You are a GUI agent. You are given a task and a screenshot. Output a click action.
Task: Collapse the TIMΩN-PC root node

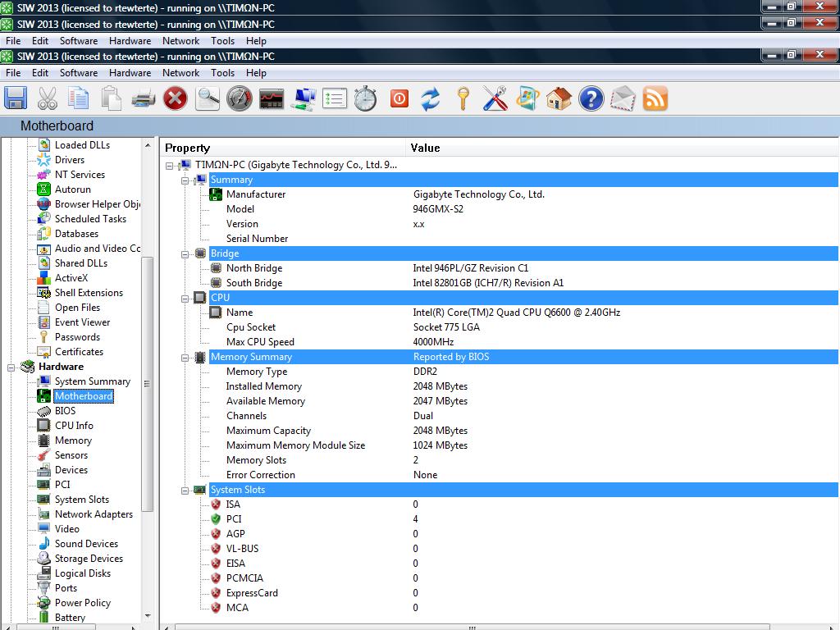(x=169, y=166)
